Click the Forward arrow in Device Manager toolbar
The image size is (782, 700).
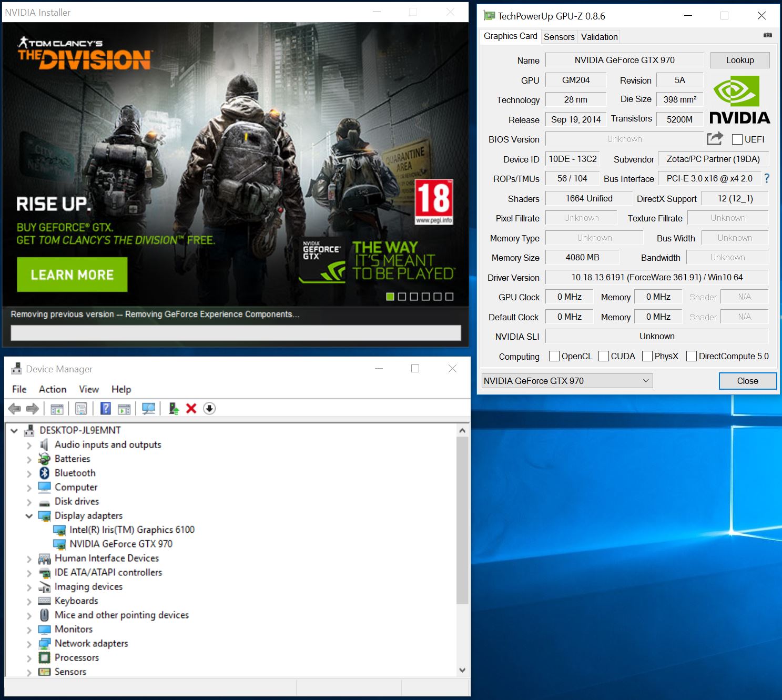tap(33, 409)
